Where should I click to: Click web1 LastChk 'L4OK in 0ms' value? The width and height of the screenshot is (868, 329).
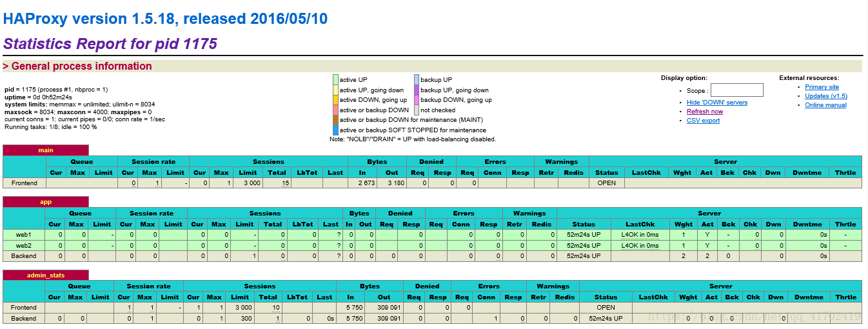point(640,235)
